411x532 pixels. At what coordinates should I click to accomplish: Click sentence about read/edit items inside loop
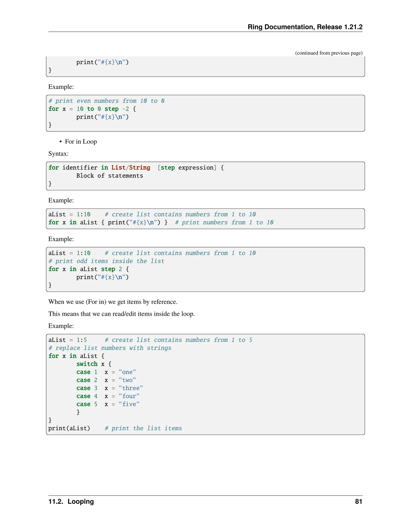click(121, 314)
